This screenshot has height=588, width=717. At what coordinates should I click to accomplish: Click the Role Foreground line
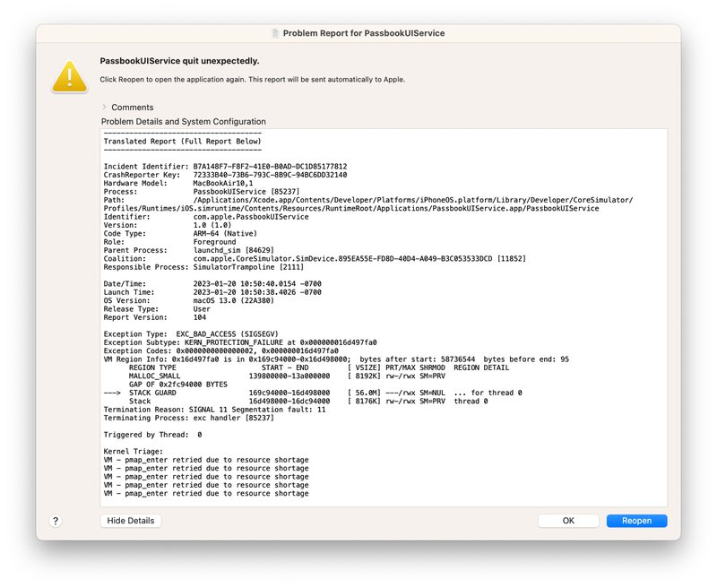pyautogui.click(x=169, y=242)
